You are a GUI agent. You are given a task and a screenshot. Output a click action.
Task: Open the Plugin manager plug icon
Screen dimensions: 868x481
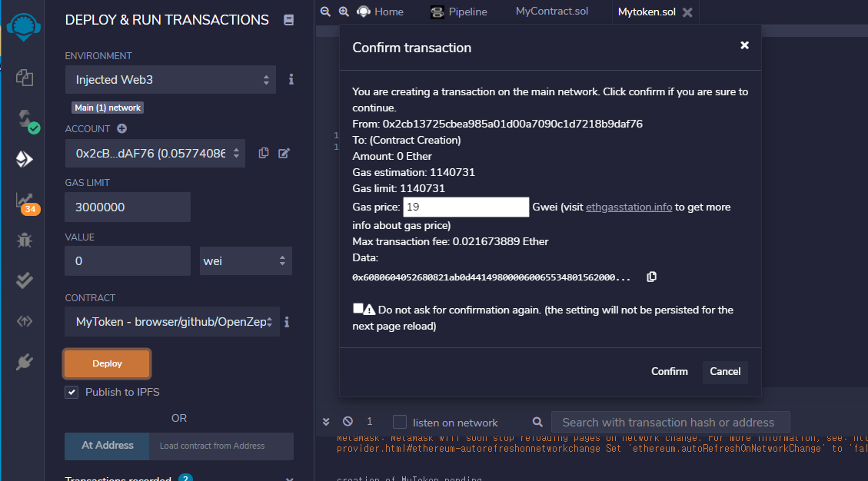[x=25, y=362]
